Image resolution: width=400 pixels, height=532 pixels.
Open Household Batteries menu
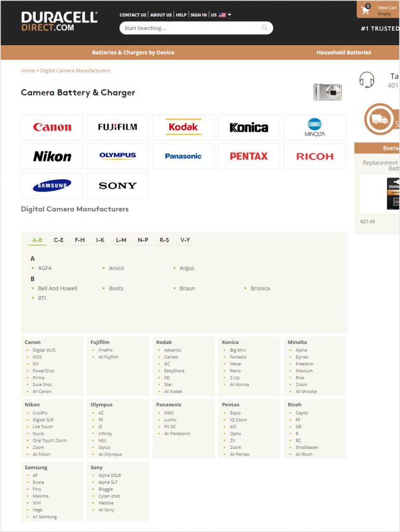coord(344,52)
